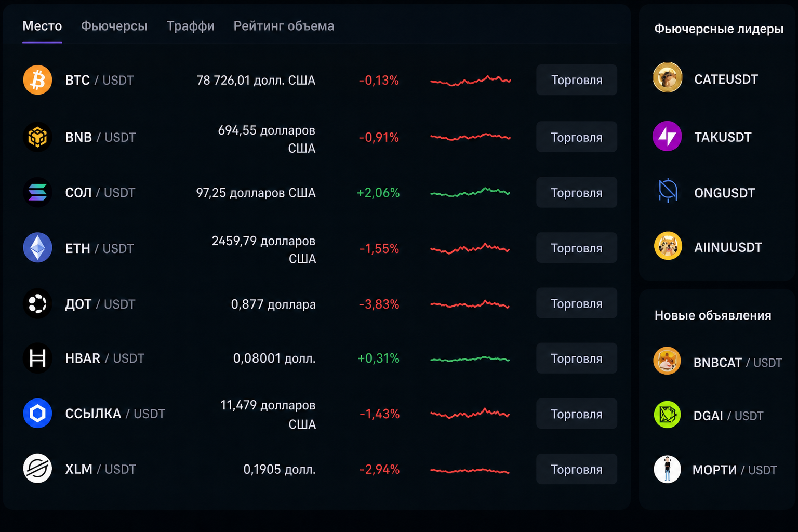Switch to the Фьючерсы tab
The height and width of the screenshot is (532, 798).
[x=114, y=26]
